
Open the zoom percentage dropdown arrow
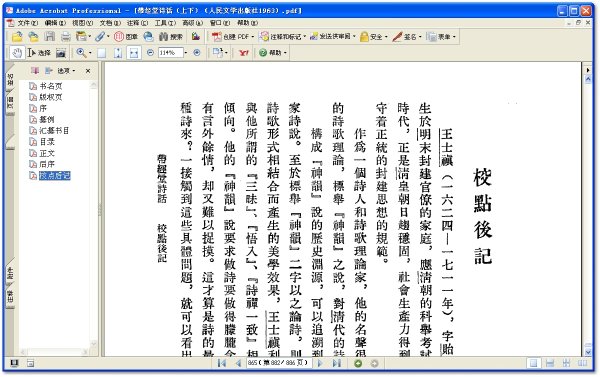(186, 52)
